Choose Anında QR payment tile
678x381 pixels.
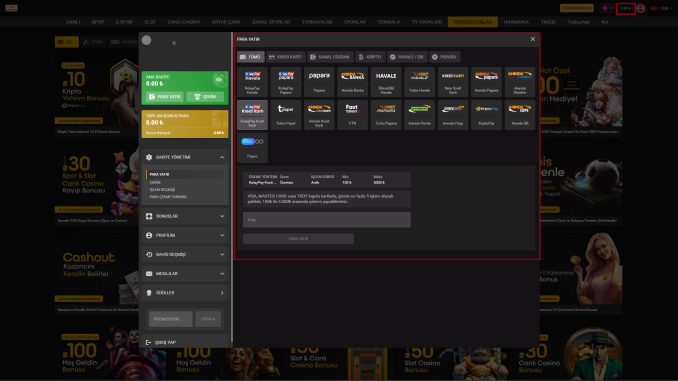point(520,115)
